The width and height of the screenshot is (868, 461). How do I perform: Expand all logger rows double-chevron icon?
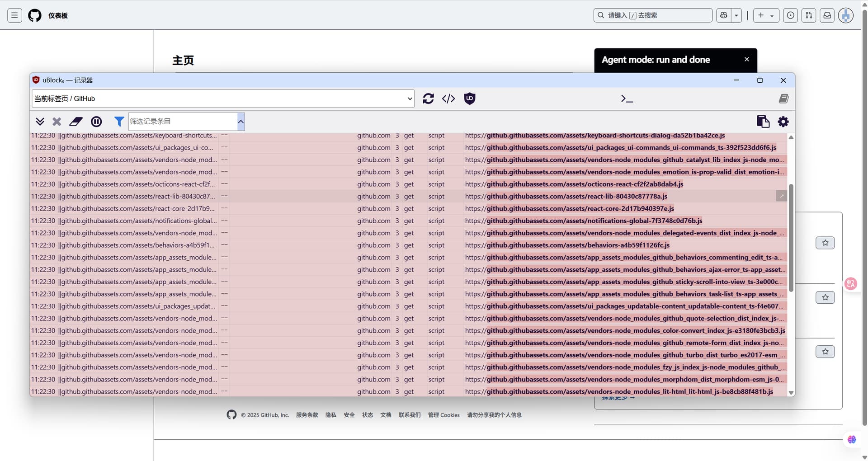pos(40,122)
